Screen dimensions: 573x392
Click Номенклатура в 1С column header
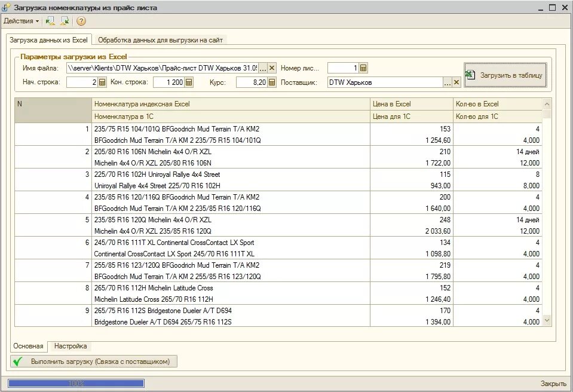coord(231,117)
